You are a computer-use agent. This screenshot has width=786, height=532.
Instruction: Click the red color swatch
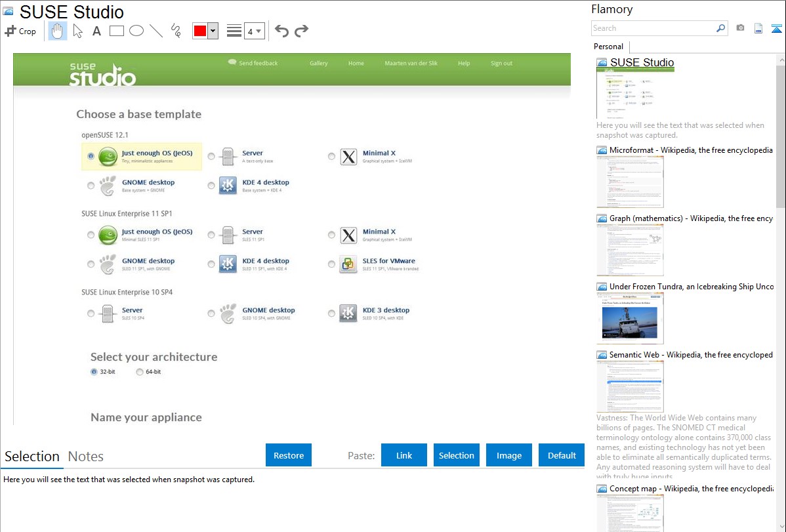[200, 31]
